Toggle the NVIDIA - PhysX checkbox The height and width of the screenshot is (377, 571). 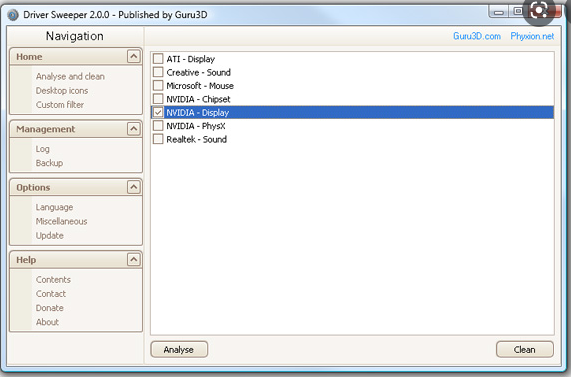tap(158, 126)
